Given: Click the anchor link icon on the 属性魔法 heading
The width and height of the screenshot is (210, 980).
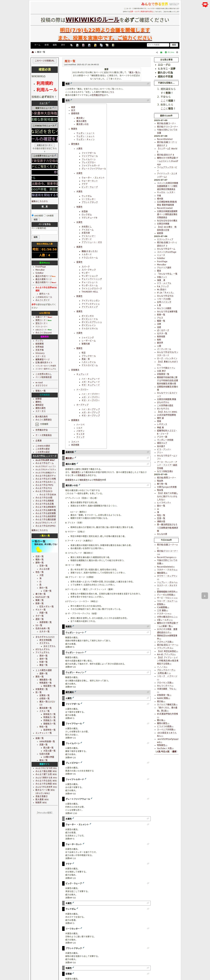Looking at the screenshot, I should tap(148, 692).
